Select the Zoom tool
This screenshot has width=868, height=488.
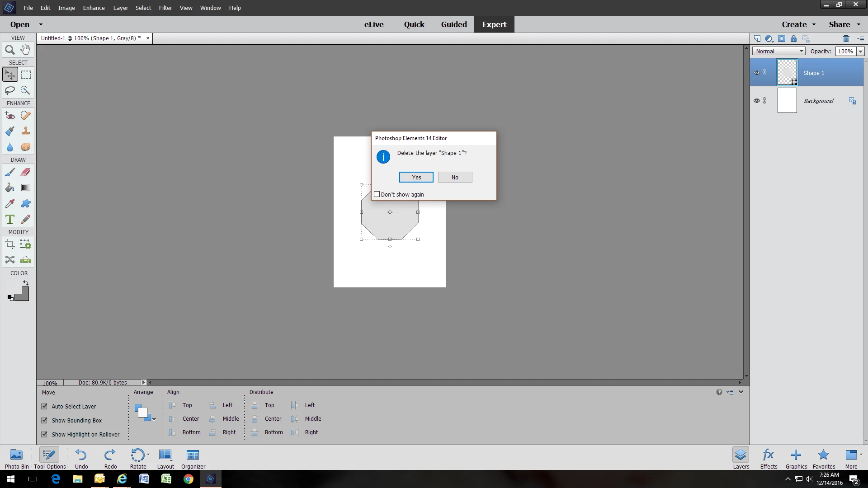(x=9, y=50)
